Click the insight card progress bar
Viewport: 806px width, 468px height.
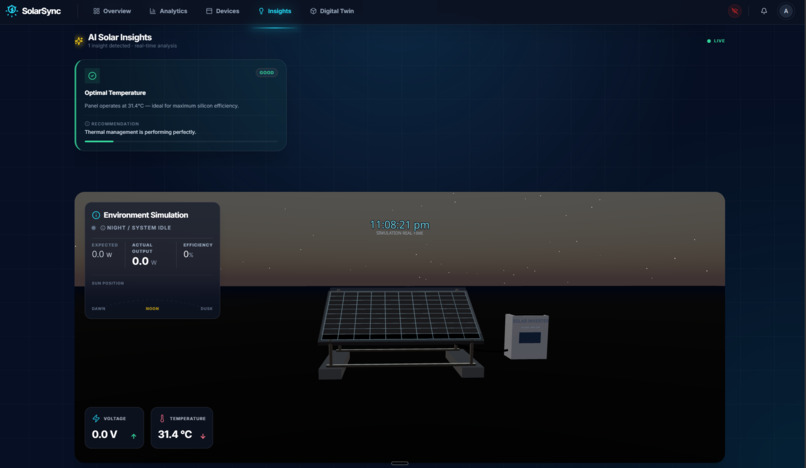181,141
